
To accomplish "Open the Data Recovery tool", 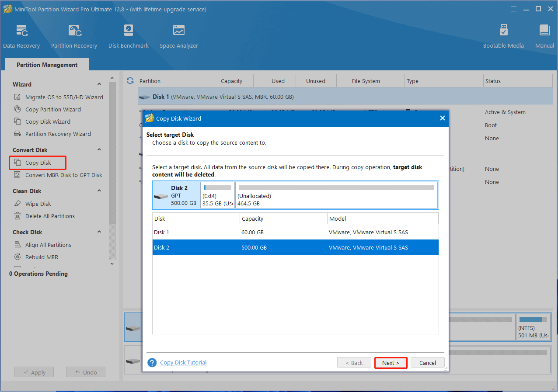I will (x=21, y=36).
